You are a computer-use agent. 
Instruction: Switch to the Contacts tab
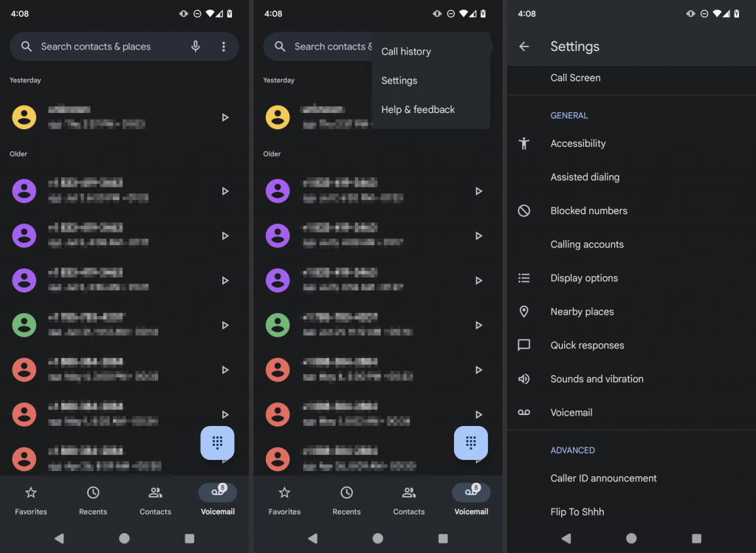[155, 501]
